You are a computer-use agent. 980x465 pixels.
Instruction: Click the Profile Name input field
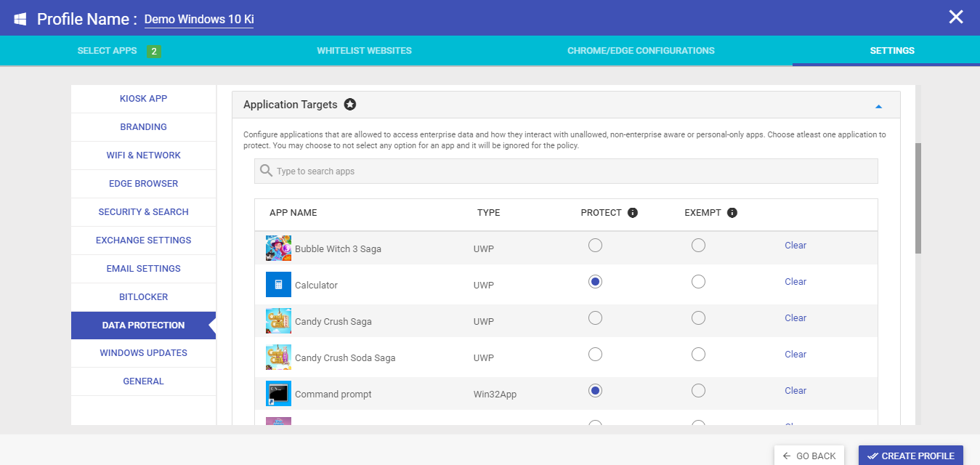click(199, 20)
